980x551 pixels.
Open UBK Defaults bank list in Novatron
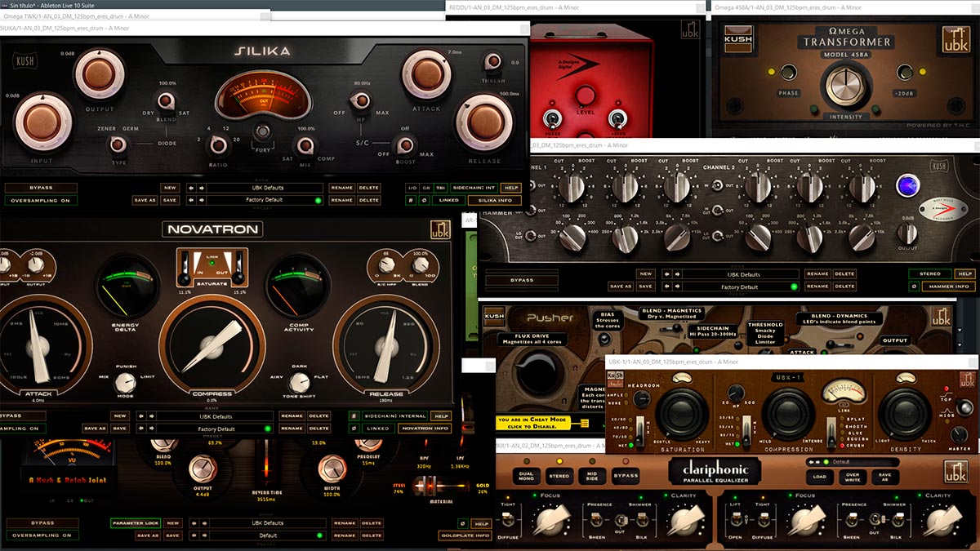coord(216,415)
